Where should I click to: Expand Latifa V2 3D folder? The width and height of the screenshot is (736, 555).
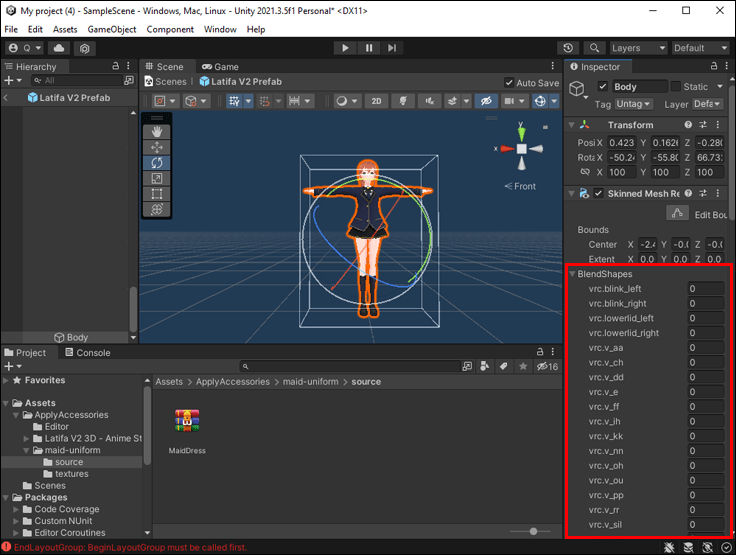tap(27, 439)
